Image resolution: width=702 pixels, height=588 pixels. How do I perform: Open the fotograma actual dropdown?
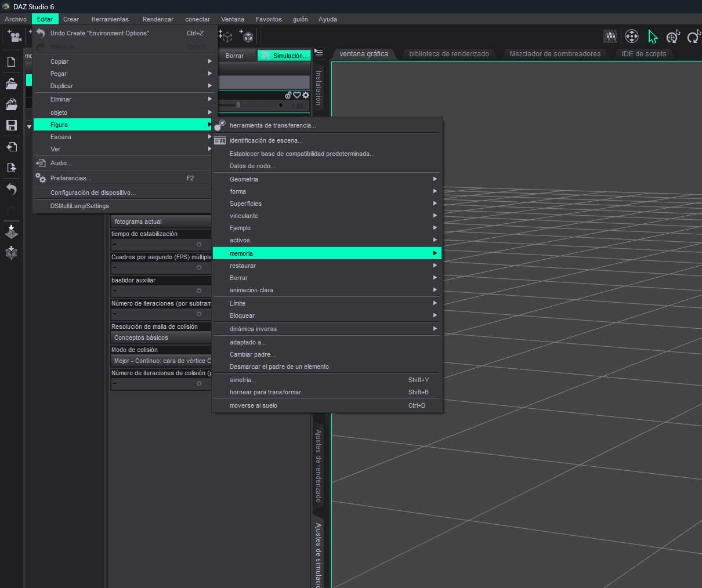pyautogui.click(x=161, y=222)
